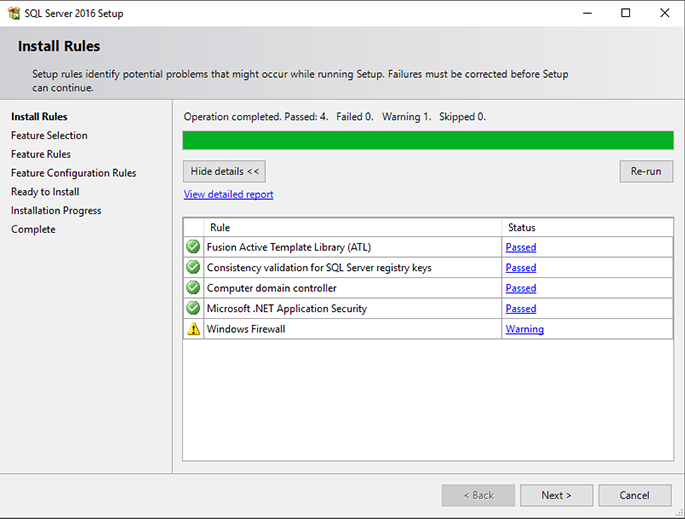Image resolution: width=685 pixels, height=519 pixels.
Task: Re-run the install rules check
Action: point(645,171)
